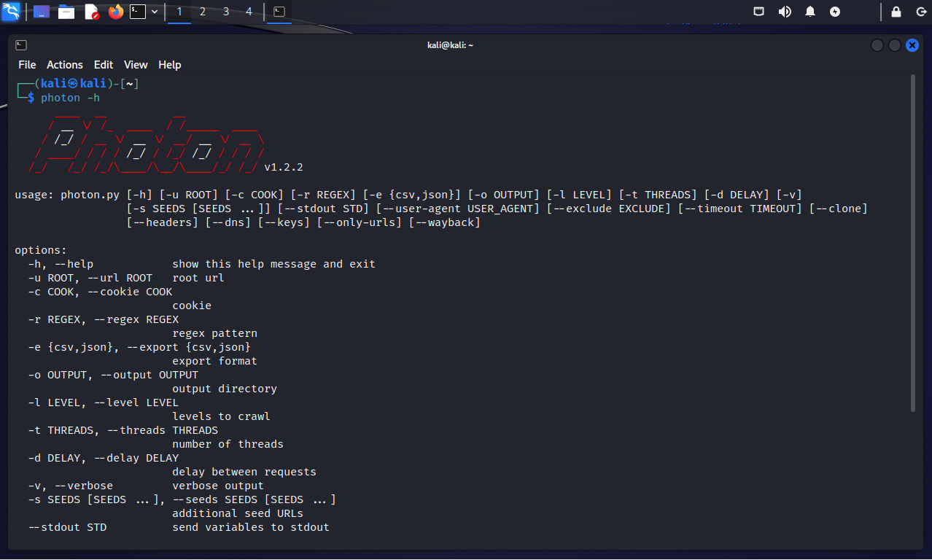
Task: Click the log out icon
Action: click(x=920, y=12)
